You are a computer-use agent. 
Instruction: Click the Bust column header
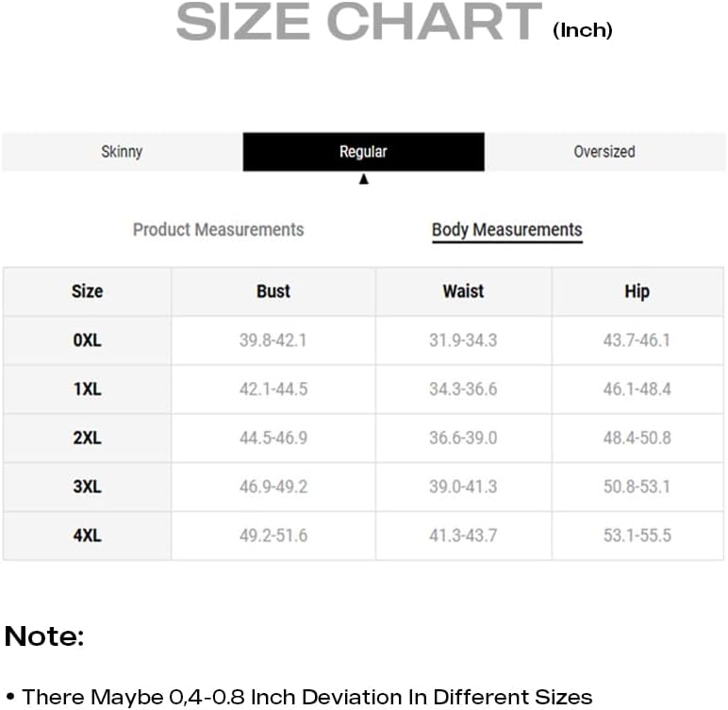point(273,291)
